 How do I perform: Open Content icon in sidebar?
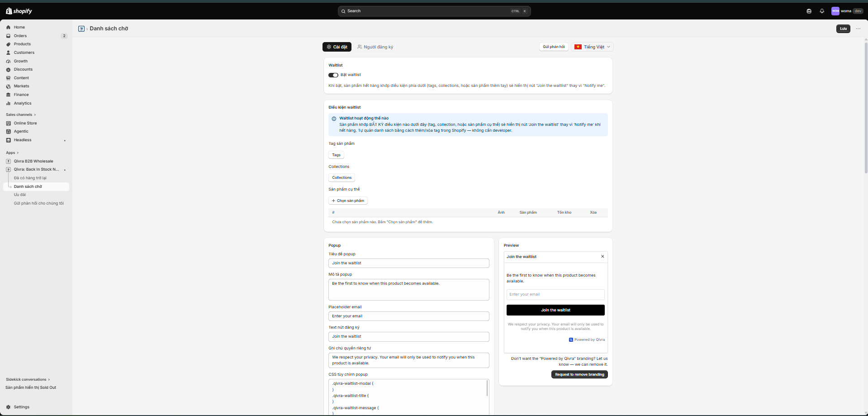[x=8, y=78]
